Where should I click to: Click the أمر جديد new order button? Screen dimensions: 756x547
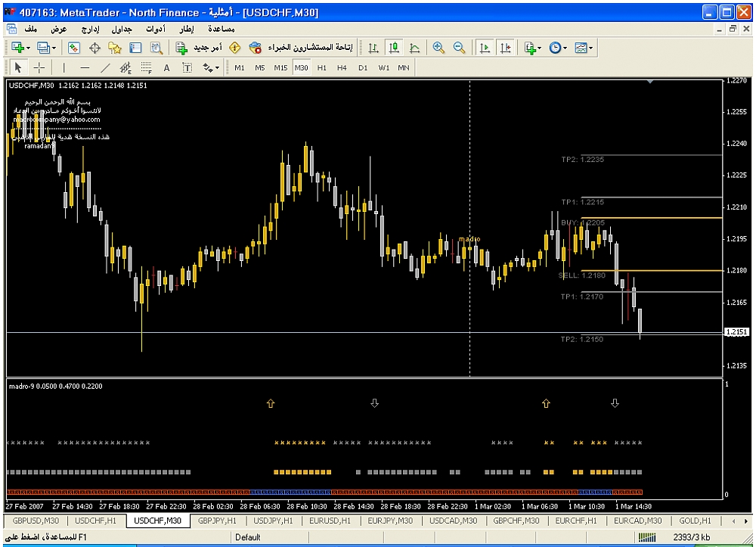(x=199, y=47)
